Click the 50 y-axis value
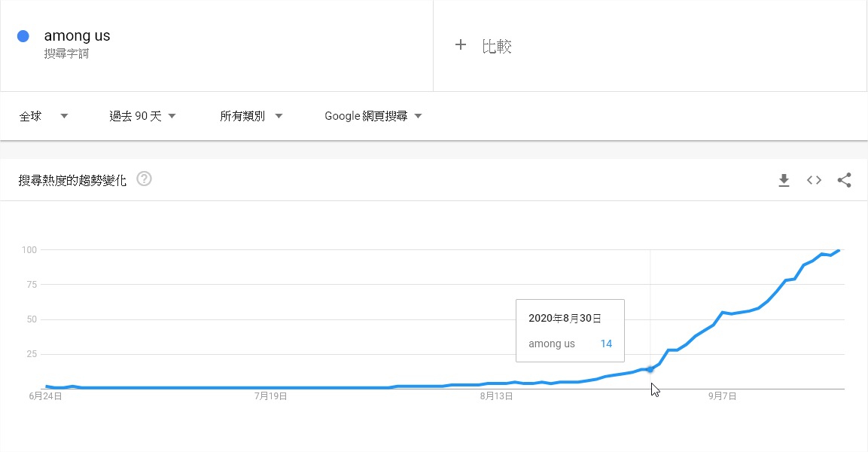 point(32,319)
